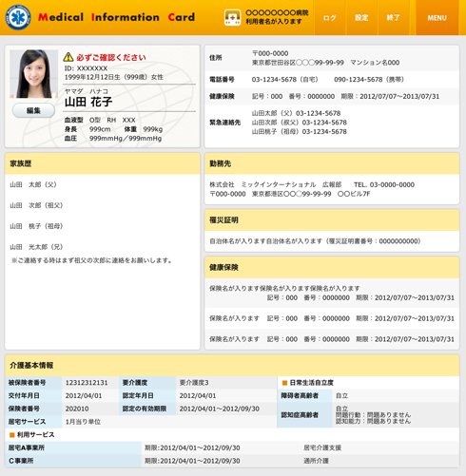The image size is (466, 476).
Task: Click the 必ずご確認ください warning text
Action: pos(111,57)
